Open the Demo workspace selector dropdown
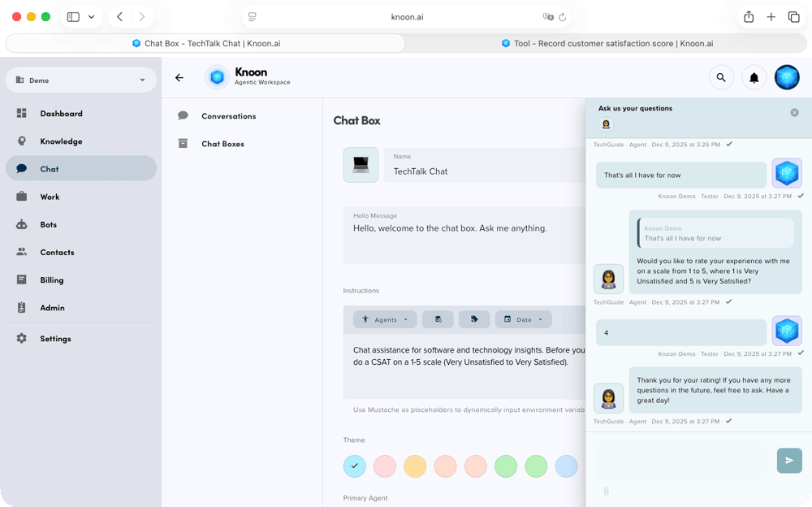 (x=80, y=80)
